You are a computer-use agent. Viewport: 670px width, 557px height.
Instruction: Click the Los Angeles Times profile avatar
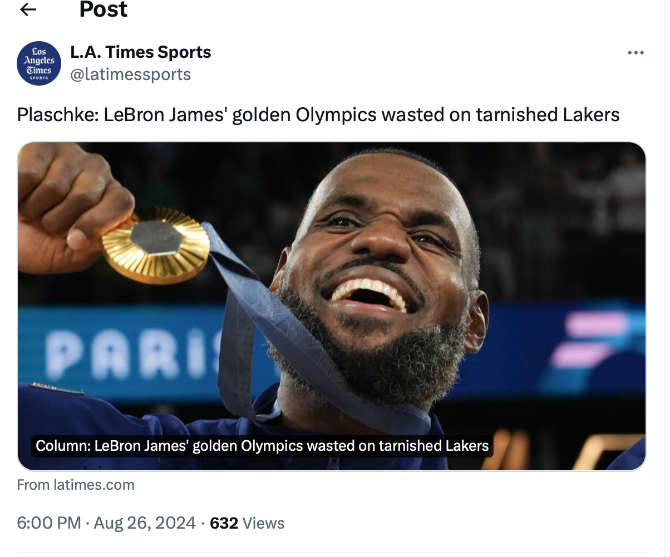point(39,63)
